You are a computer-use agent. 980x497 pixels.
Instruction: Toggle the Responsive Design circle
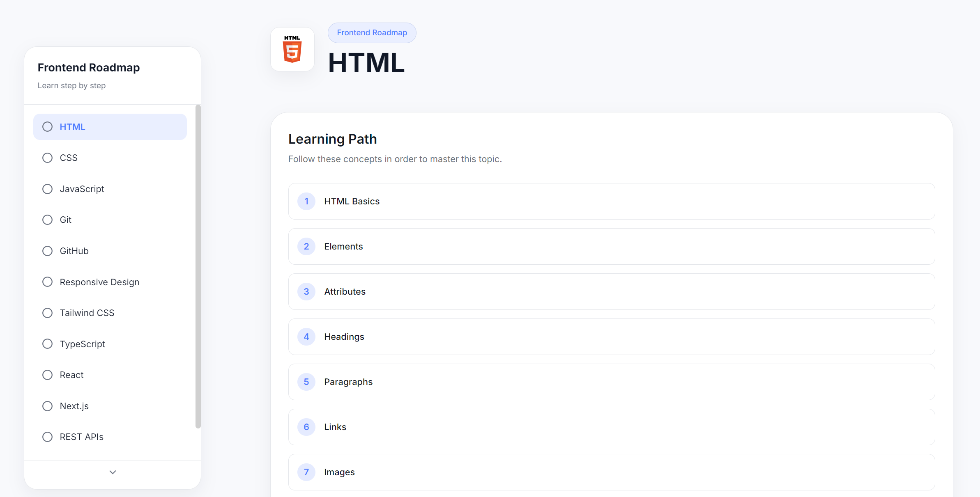coord(48,282)
